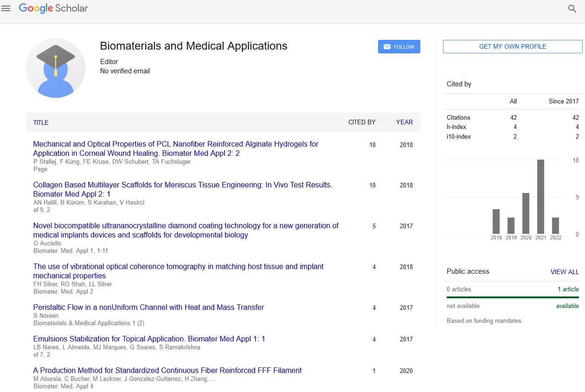
Task: Click the search magnifier icon
Action: point(572,9)
